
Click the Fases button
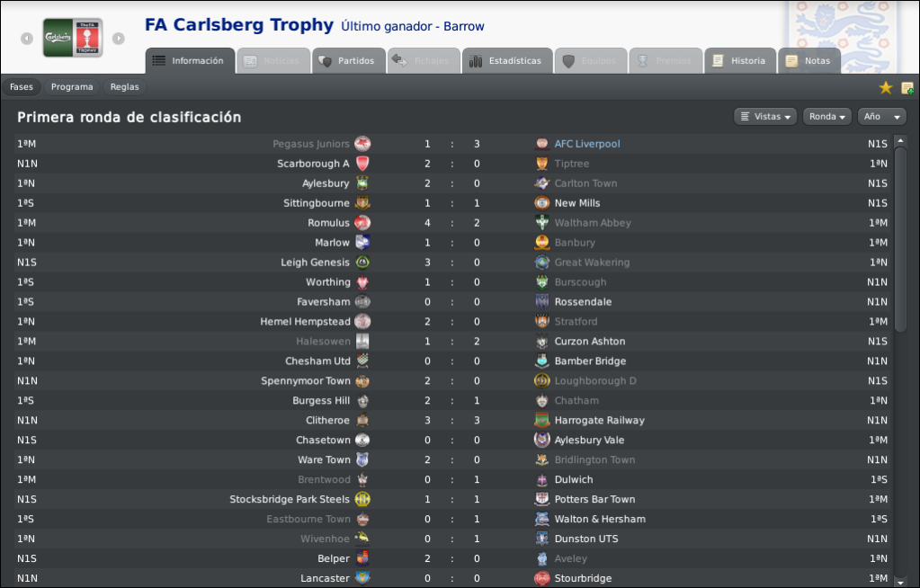pos(21,87)
